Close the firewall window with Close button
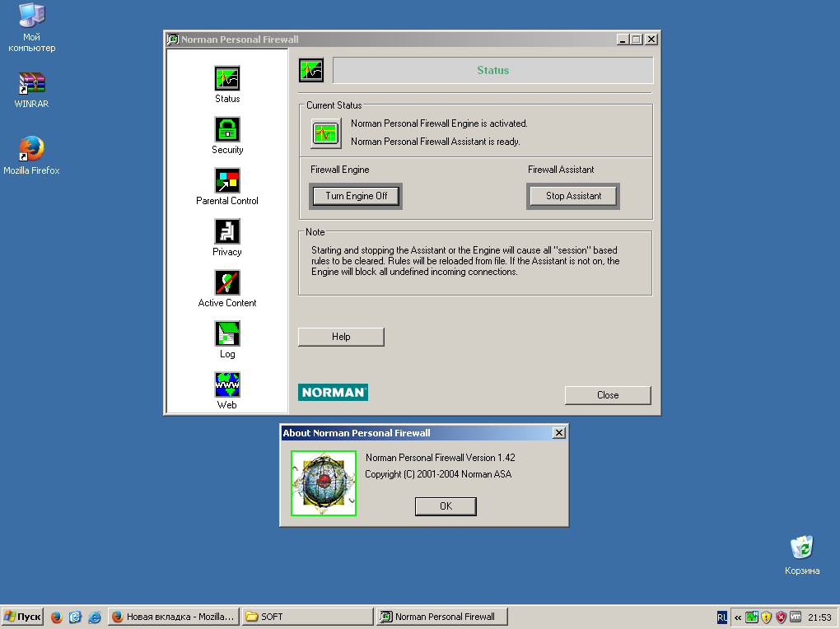The height and width of the screenshot is (629, 840). pyautogui.click(x=608, y=395)
